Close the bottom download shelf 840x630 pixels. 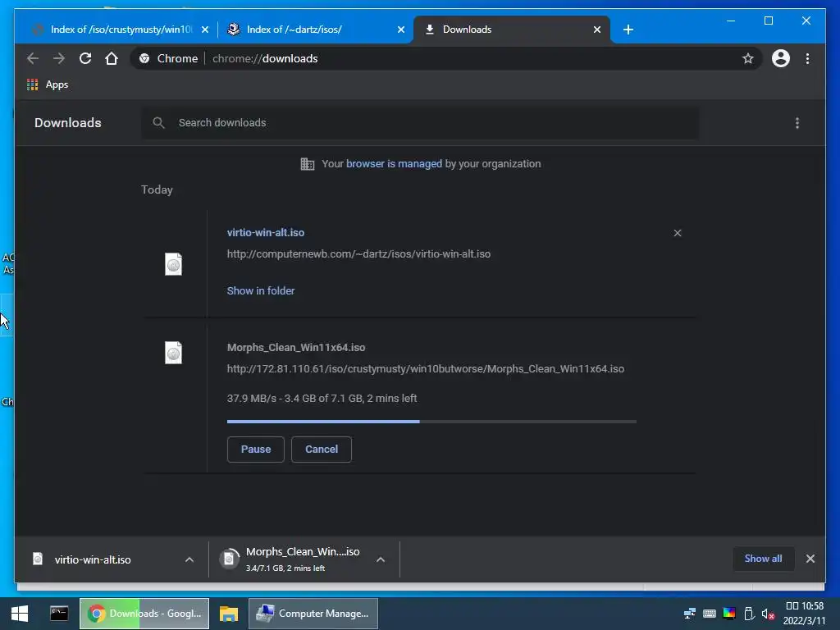point(810,559)
